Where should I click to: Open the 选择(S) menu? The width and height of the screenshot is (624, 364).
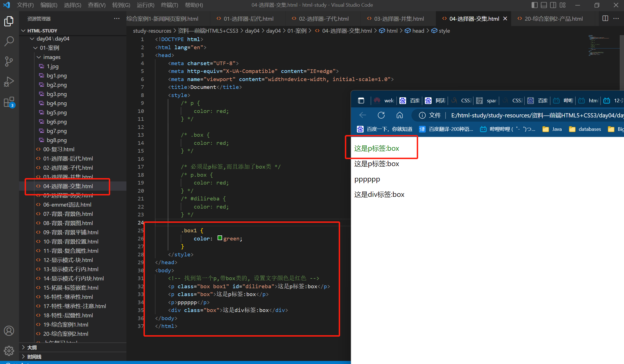point(72,5)
